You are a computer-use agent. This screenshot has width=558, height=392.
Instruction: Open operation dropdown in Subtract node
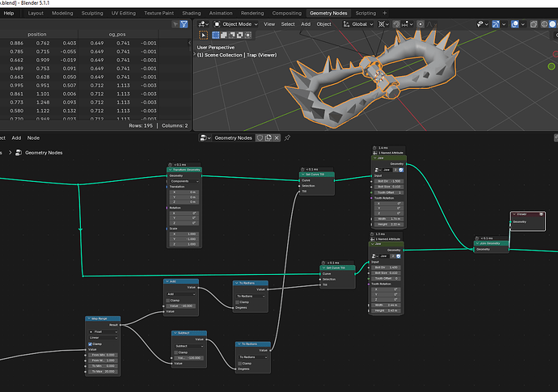coord(189,346)
